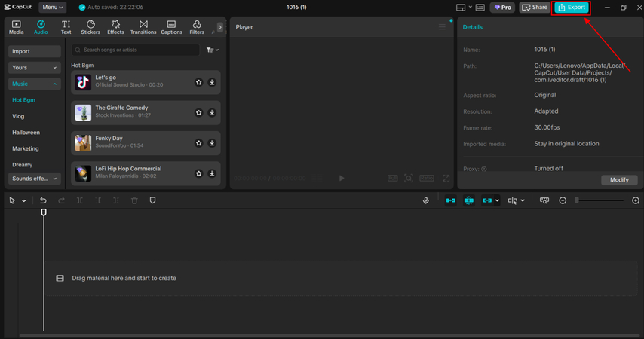Open the preview axis dropdown arrow
Screen dimensions: 644x339
[523, 200]
